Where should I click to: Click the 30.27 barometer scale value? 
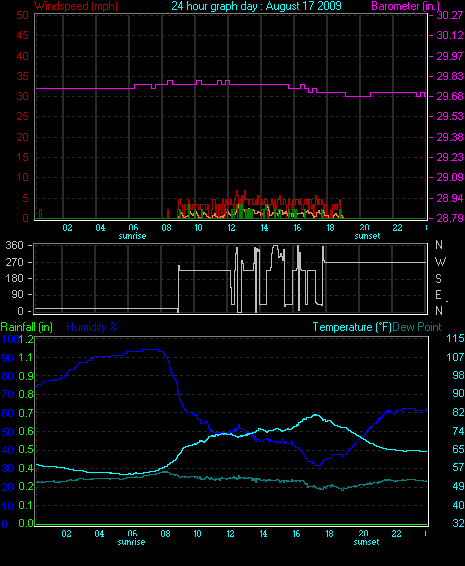(449, 15)
